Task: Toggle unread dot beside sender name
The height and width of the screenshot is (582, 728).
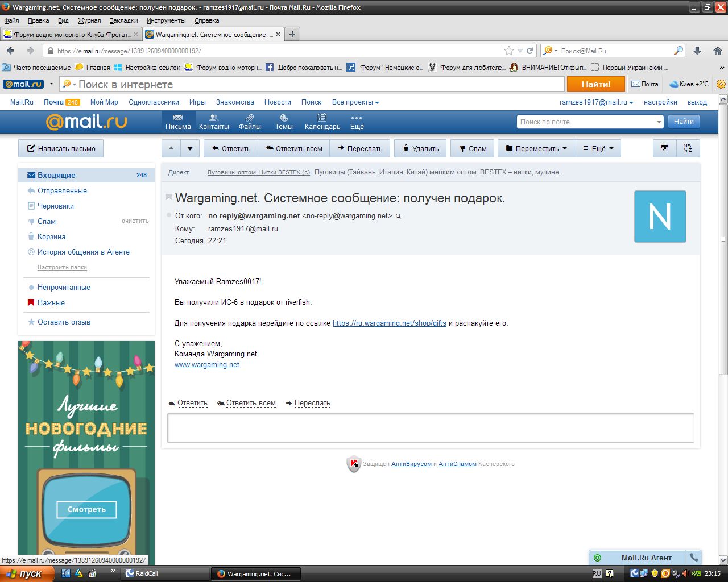Action: point(169,216)
